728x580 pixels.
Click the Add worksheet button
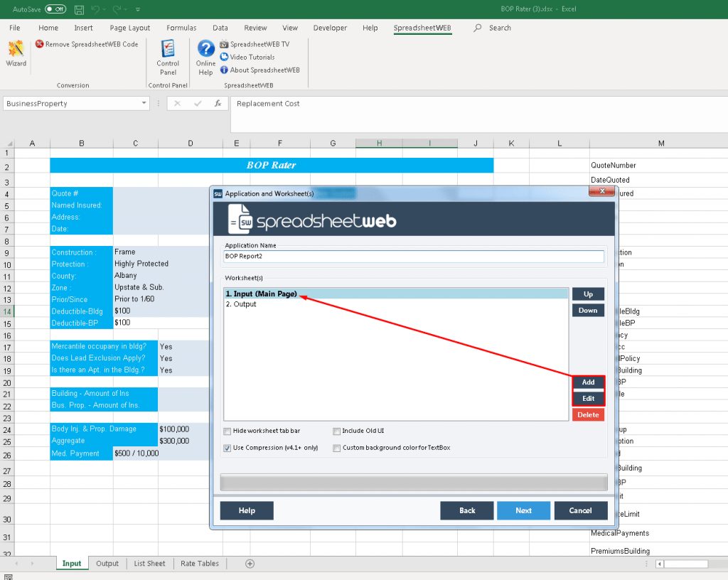(x=587, y=382)
